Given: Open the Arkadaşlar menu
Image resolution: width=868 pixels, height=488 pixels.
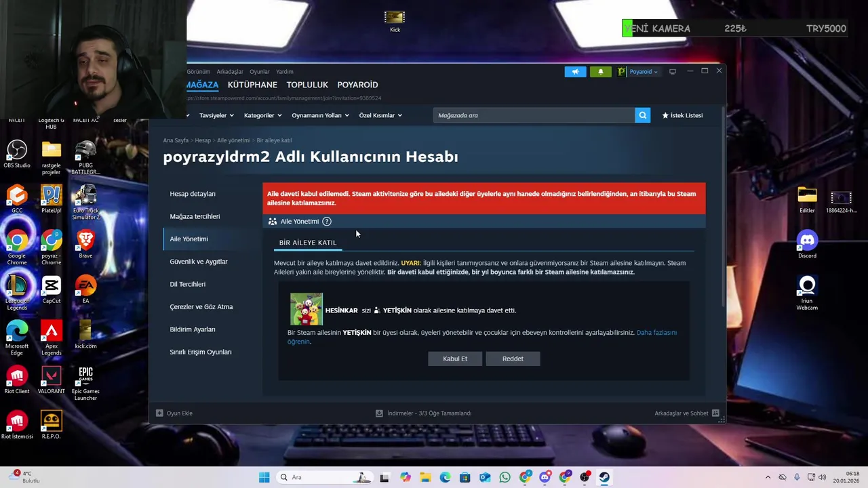Looking at the screenshot, I should pyautogui.click(x=230, y=72).
